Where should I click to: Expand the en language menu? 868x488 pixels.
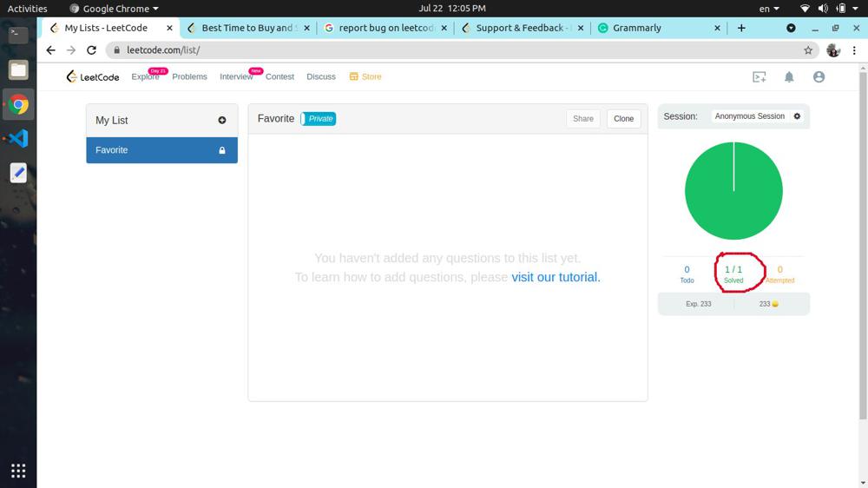coord(769,9)
